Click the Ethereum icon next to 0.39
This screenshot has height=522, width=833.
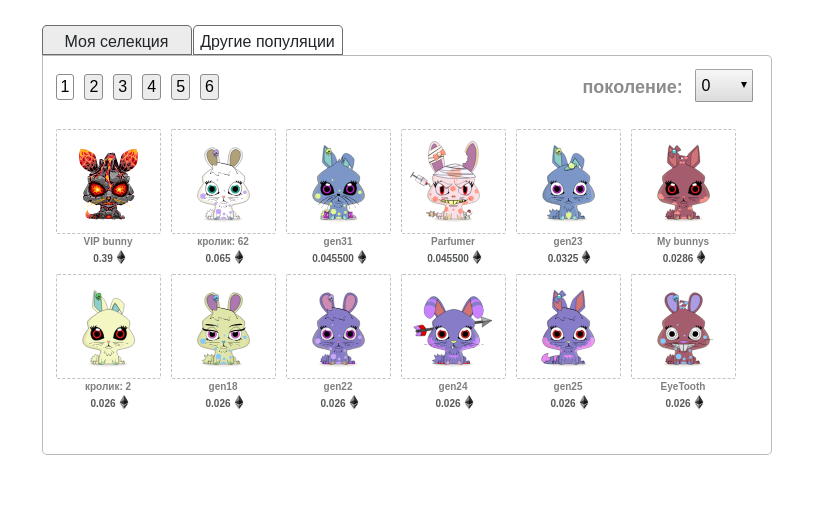121,258
